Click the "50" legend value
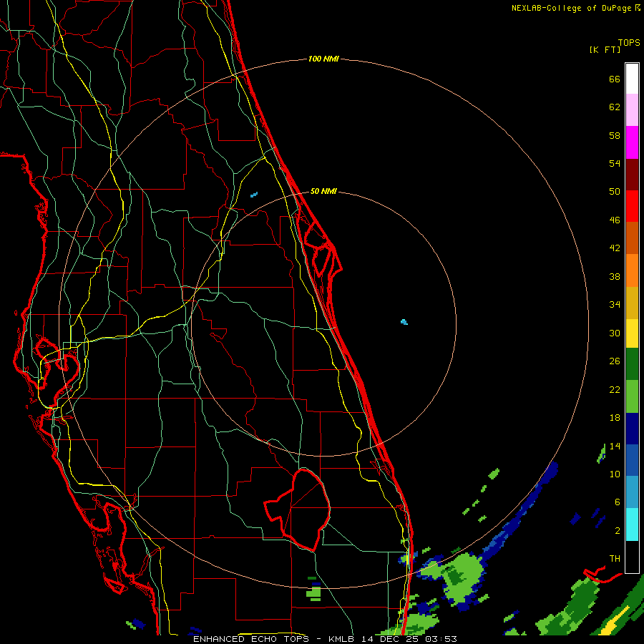The height and width of the screenshot is (644, 644). [615, 192]
